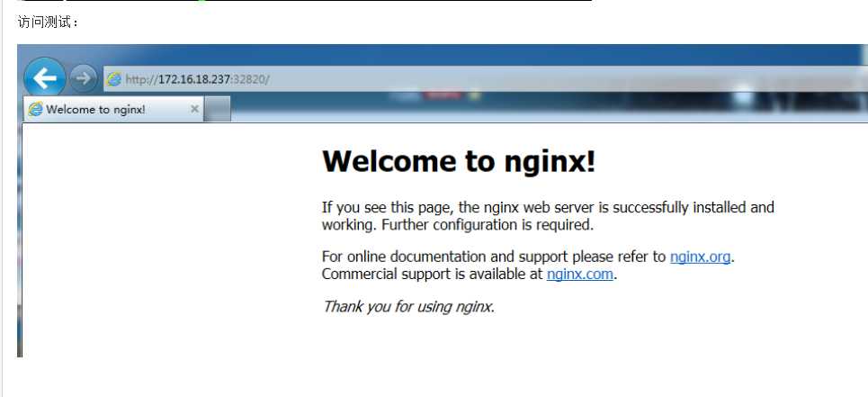Click the Further configuration is required sentence

(488, 225)
